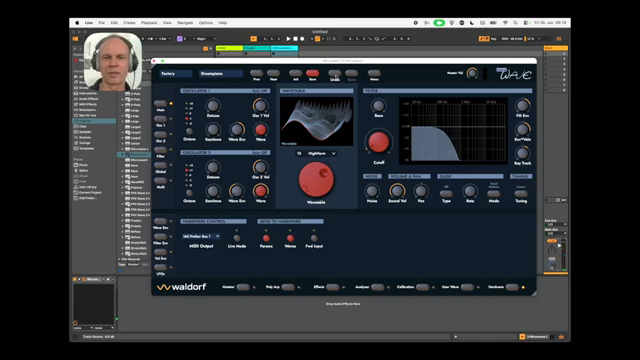Screen dimensions: 640x360
Task: Switch to the Global page button
Action: pos(160,165)
